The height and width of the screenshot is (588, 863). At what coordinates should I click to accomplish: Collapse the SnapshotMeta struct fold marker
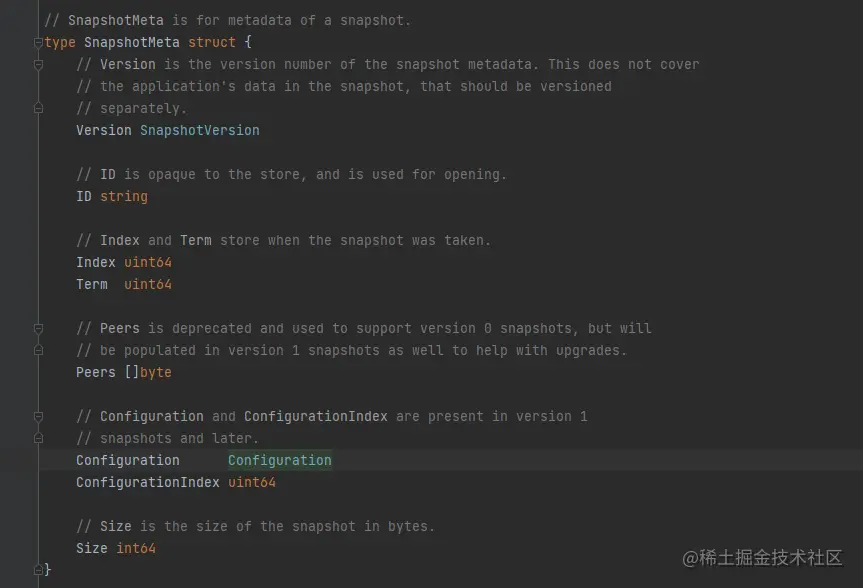(39, 42)
